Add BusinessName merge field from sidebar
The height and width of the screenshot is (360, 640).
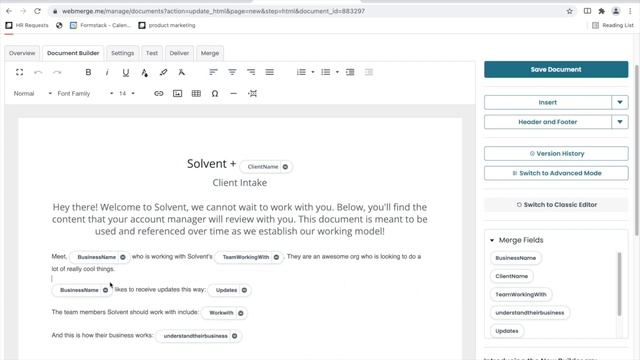(x=516, y=258)
